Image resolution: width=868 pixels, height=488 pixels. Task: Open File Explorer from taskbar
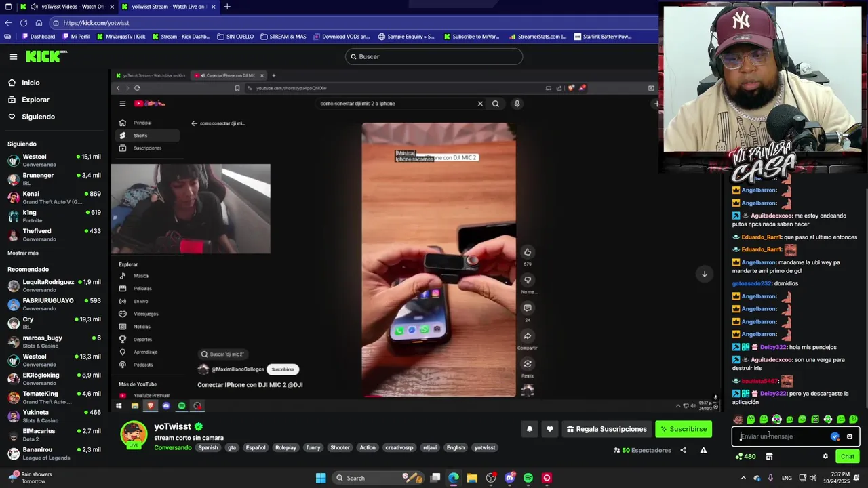pyautogui.click(x=472, y=478)
